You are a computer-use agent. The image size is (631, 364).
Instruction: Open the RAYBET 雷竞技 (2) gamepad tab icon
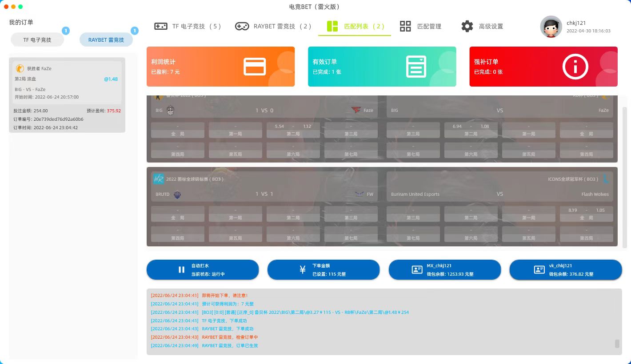click(x=242, y=26)
